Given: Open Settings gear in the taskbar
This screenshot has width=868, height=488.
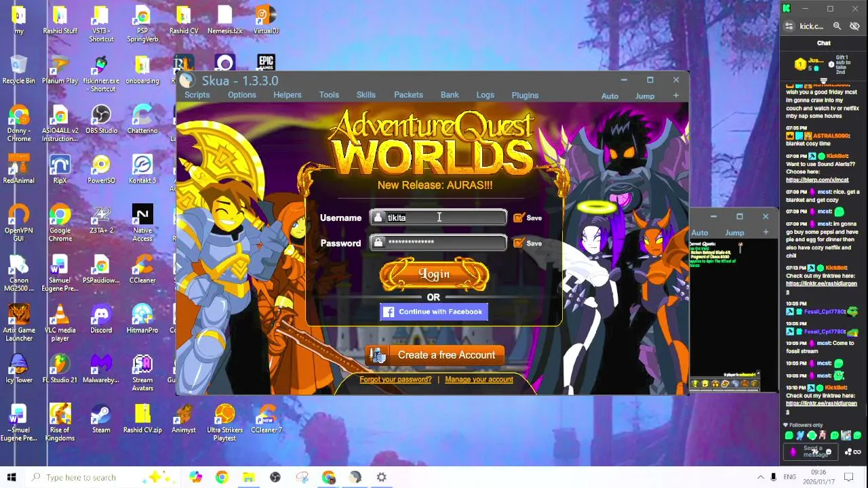Looking at the screenshot, I should pyautogui.click(x=382, y=477).
